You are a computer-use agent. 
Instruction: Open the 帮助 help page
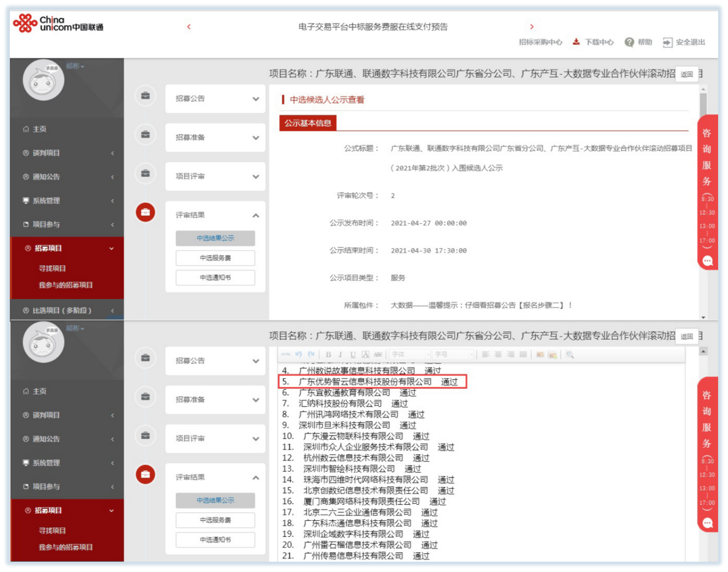coord(638,42)
